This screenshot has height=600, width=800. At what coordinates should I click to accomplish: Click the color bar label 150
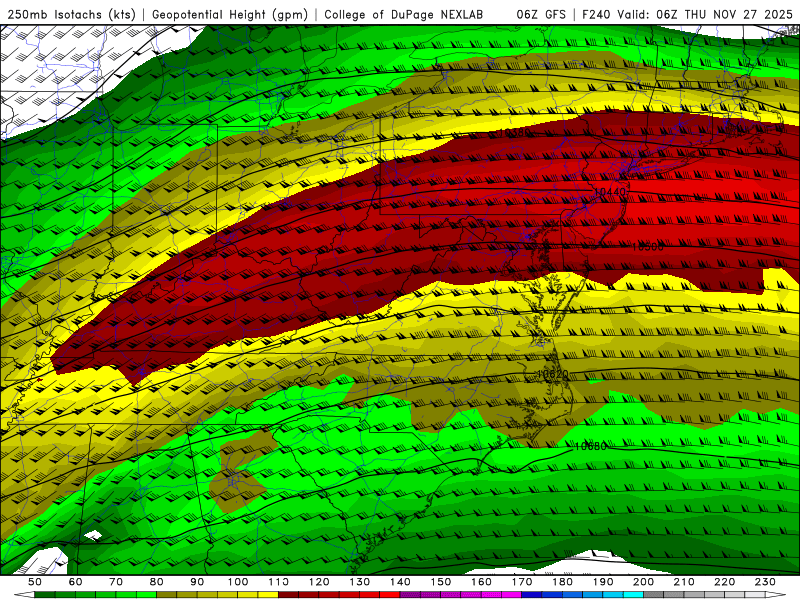coord(441,582)
